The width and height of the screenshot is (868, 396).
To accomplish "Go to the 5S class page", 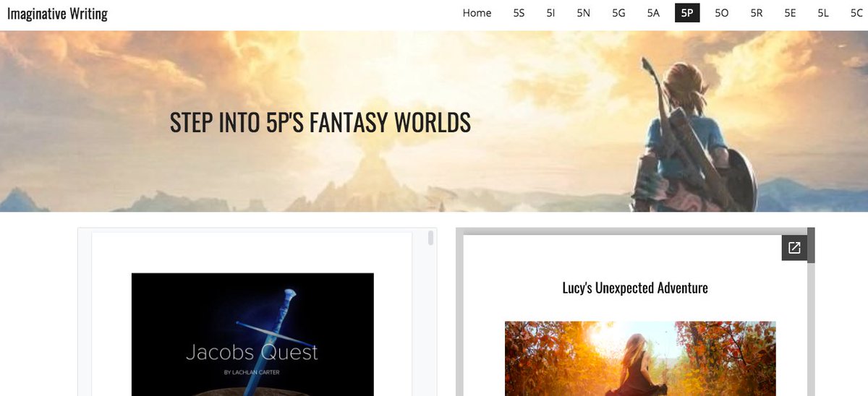I will click(x=519, y=13).
